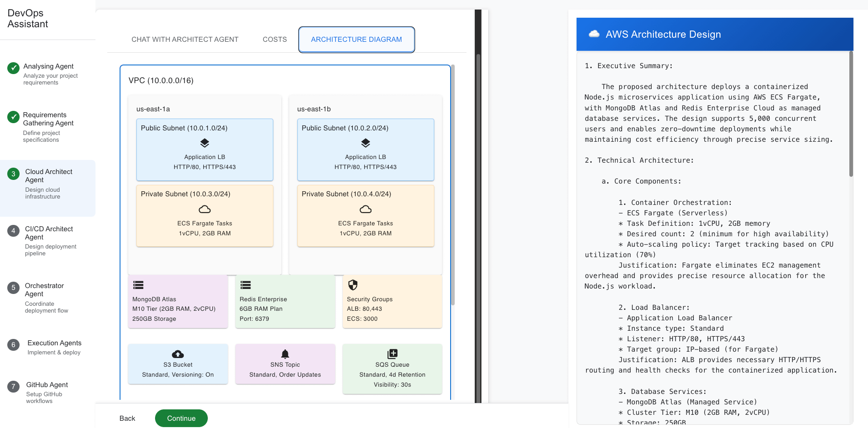
Task: Click the M10 Tier (2GB RAM, 2vCPU) text
Action: [174, 309]
